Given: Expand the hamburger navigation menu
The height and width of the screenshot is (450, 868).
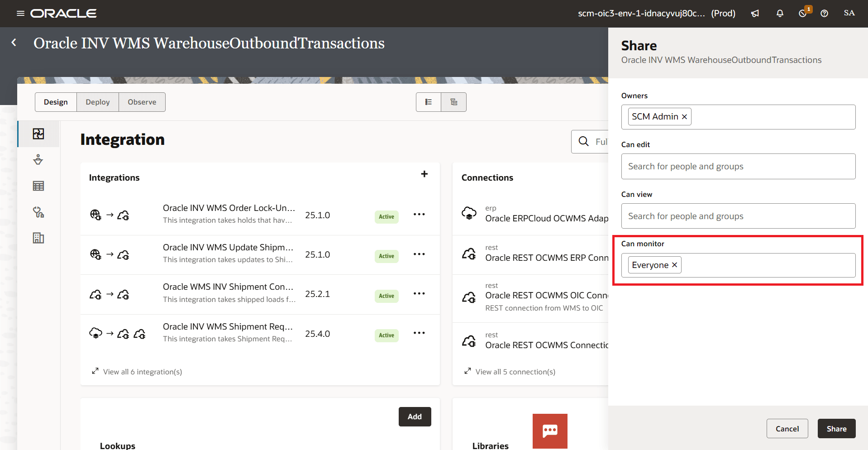Looking at the screenshot, I should pyautogui.click(x=20, y=13).
